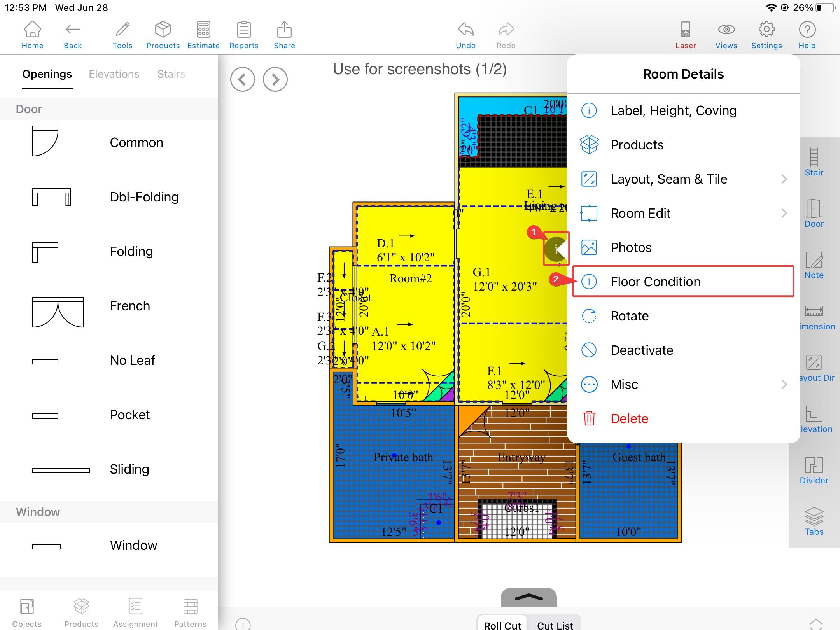Select the Stair tool in right sidebar
Screen dimensions: 840x630
point(814,162)
